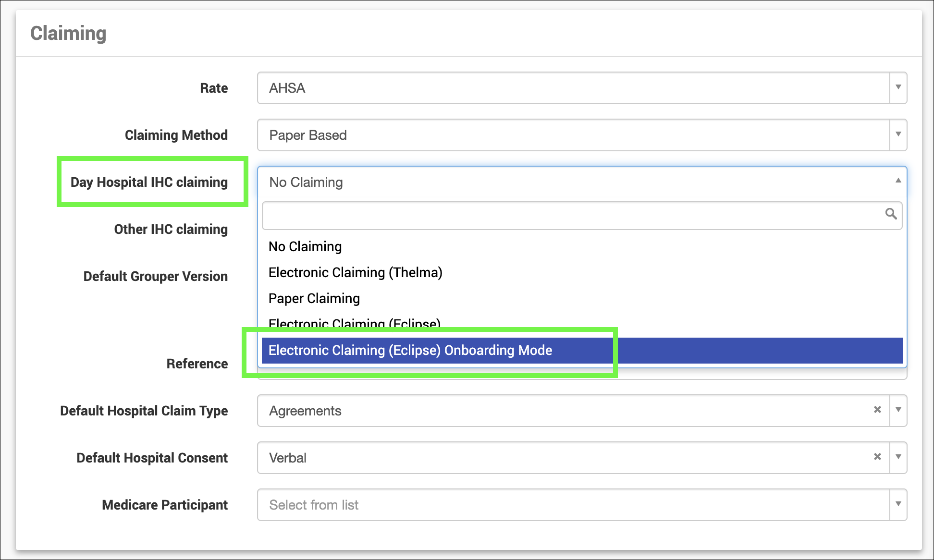This screenshot has height=560, width=934.
Task: Select the No Claiming option in list
Action: pos(305,246)
